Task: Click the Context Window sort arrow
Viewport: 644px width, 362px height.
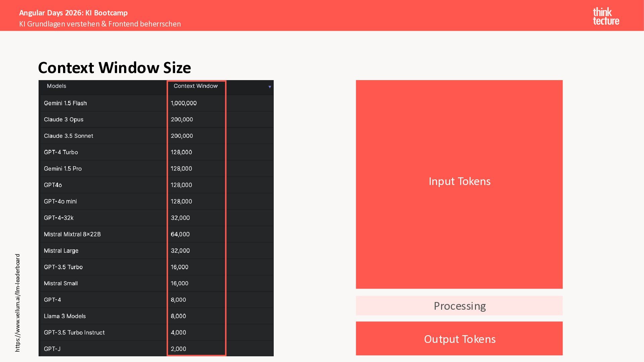Action: 270,87
